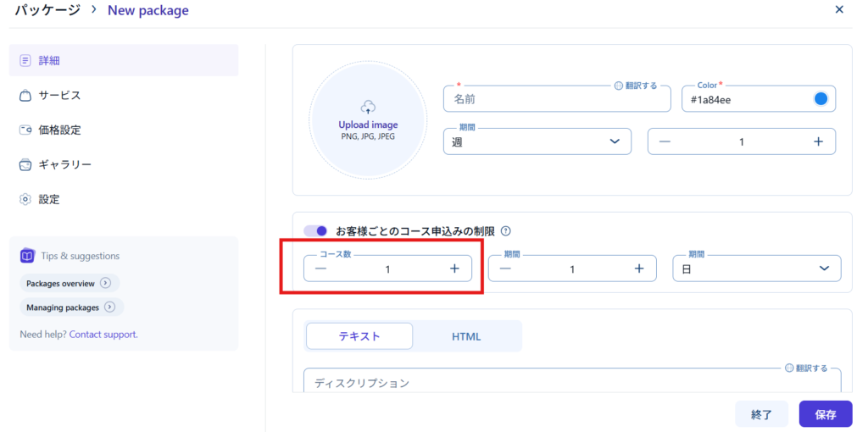The height and width of the screenshot is (432, 868).
Task: Click the arrow icon next to Managing packages
Action: 109,307
